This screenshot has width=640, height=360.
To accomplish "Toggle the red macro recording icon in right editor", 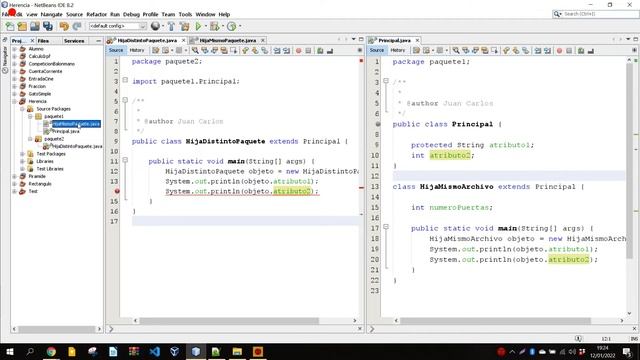I will tap(559, 51).
